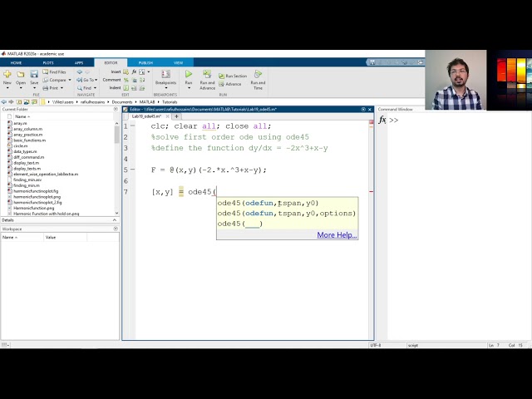
Task: Sort by Name column in Current Folder
Action: pyautogui.click(x=22, y=116)
